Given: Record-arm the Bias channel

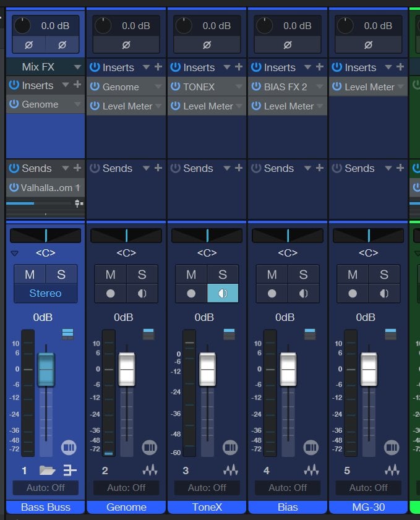Looking at the screenshot, I should tap(272, 293).
